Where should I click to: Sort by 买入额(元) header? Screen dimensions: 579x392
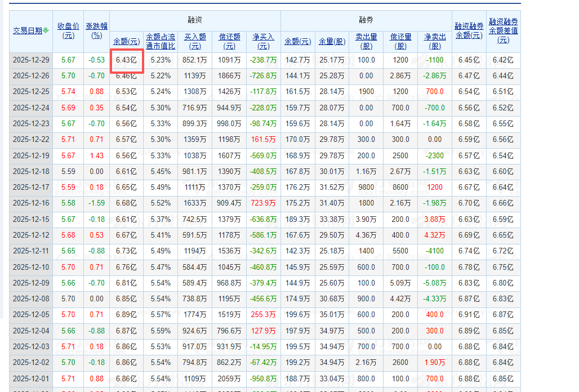click(195, 41)
